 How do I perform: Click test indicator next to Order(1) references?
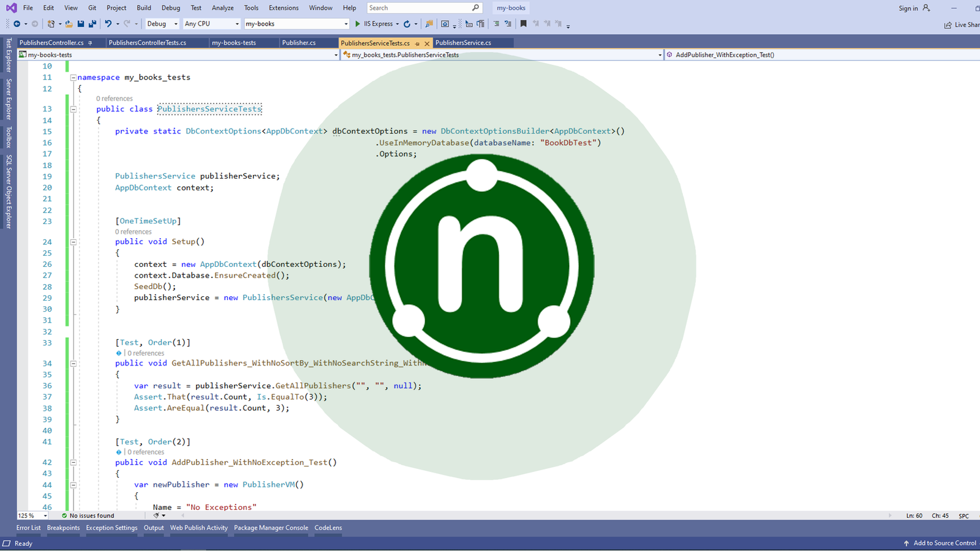(119, 353)
